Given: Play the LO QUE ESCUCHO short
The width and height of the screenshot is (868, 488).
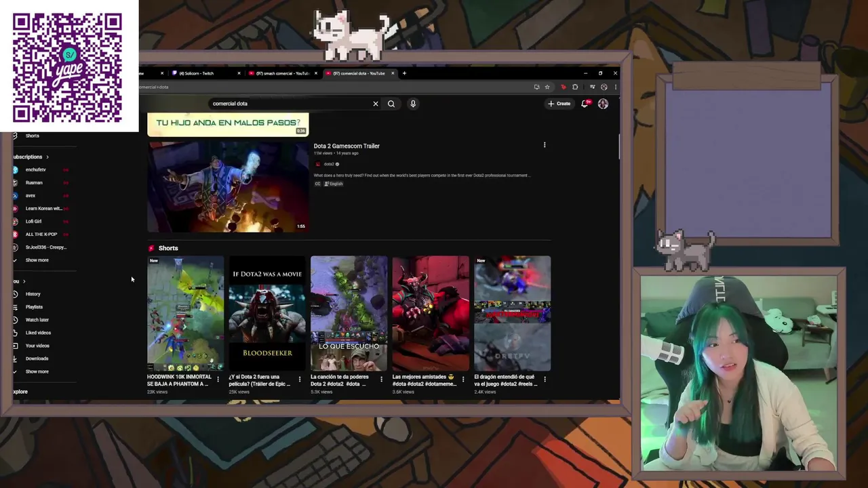Looking at the screenshot, I should tap(349, 313).
